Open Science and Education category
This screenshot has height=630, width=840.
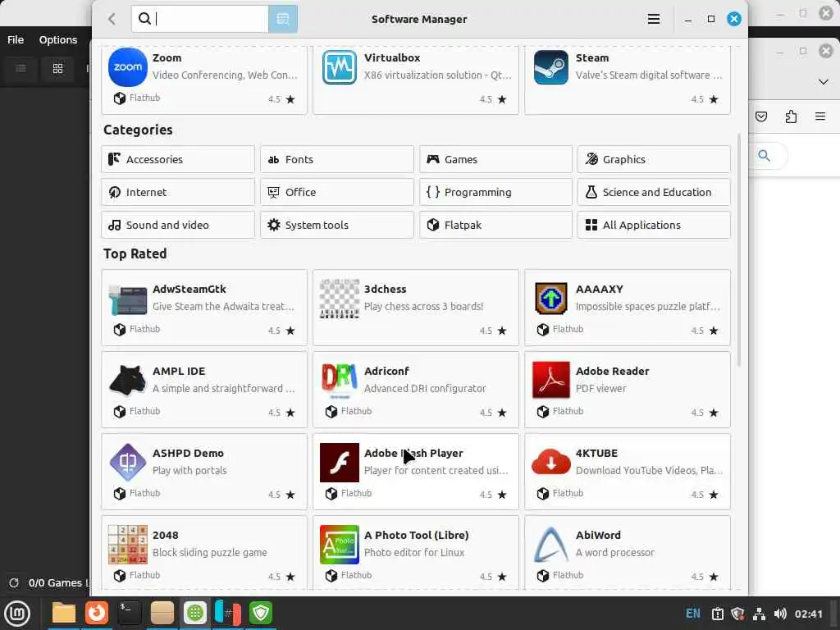coord(654,192)
